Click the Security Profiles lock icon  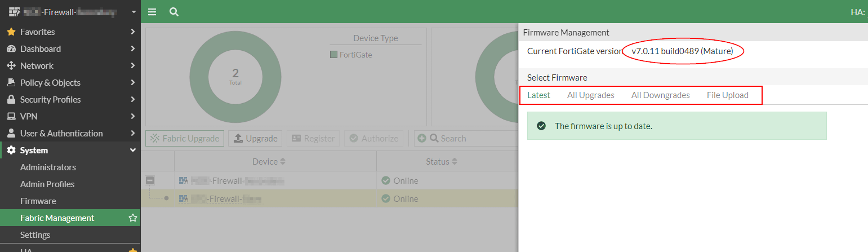pos(11,99)
